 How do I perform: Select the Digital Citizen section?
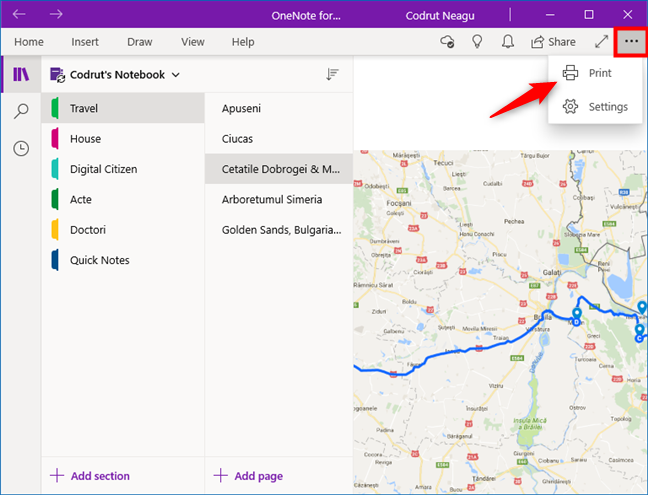pos(103,169)
